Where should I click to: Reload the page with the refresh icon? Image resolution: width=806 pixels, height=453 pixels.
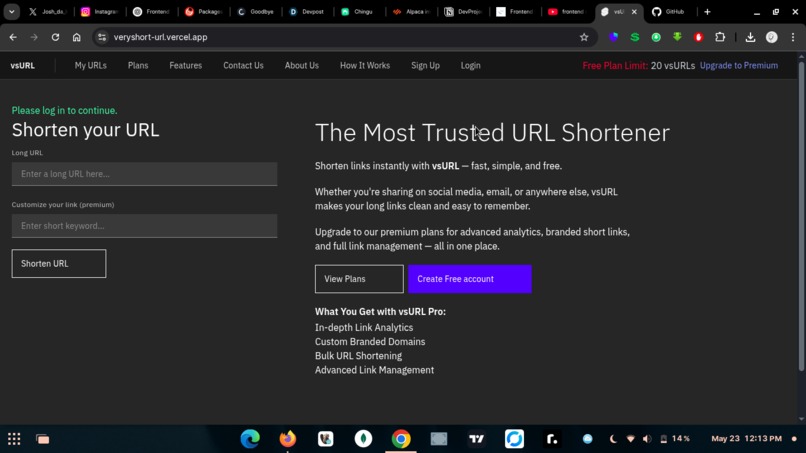pyautogui.click(x=55, y=37)
